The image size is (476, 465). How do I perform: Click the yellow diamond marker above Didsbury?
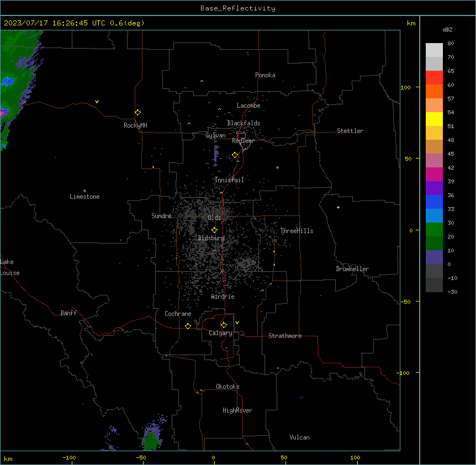[x=214, y=230]
